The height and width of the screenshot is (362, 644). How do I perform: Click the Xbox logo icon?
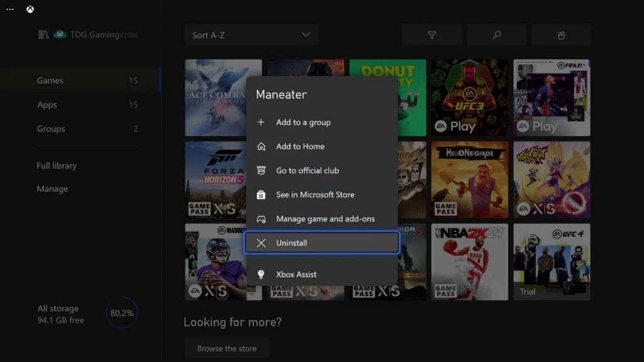[x=30, y=9]
